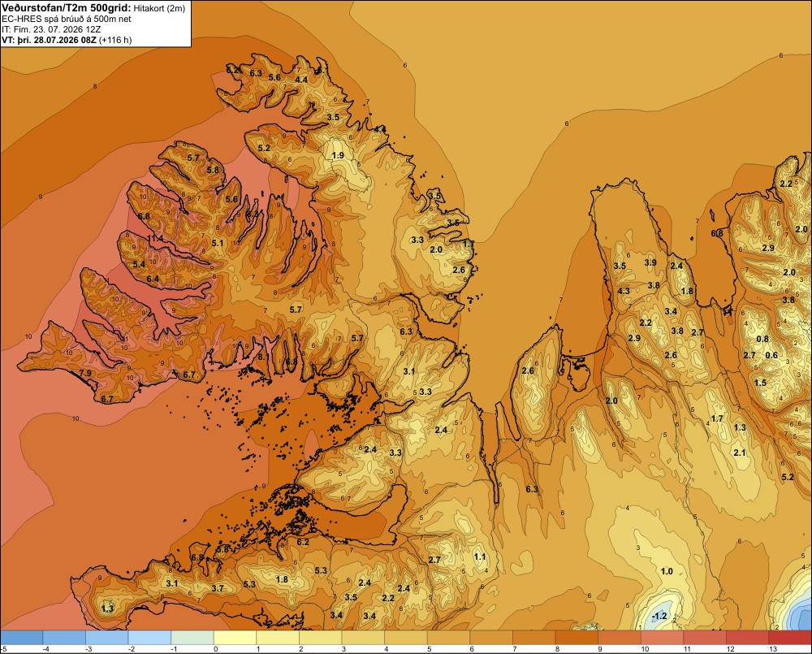Click the 'Hitakort (2m)' header label
The width and height of the screenshot is (812, 654).
click(x=159, y=8)
